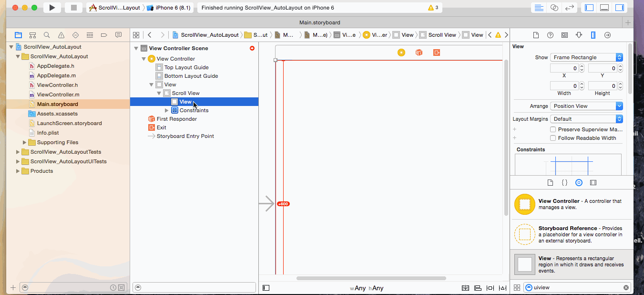Open the Layout Margins Default dropdown

click(x=586, y=119)
